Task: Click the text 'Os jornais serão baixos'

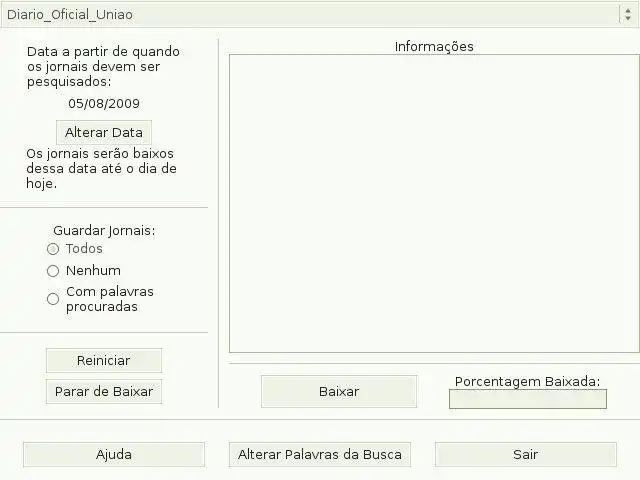Action: (x=100, y=153)
